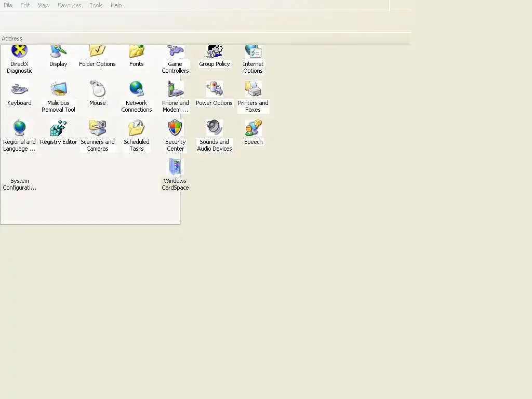Open Windows CardSpace icon
The width and height of the screenshot is (532, 399).
[x=175, y=167]
